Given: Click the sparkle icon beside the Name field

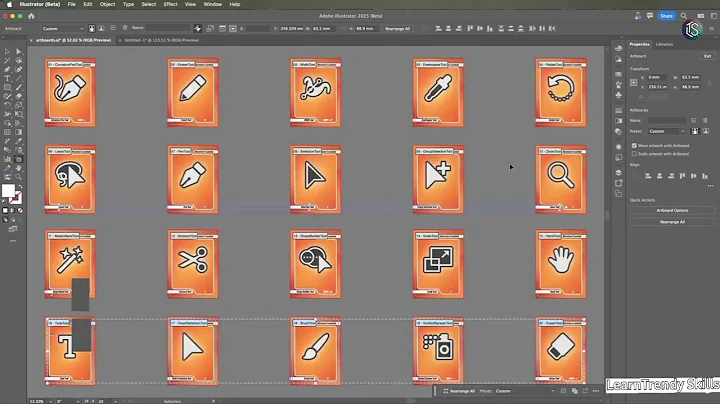Looking at the screenshot, I should [x=197, y=28].
